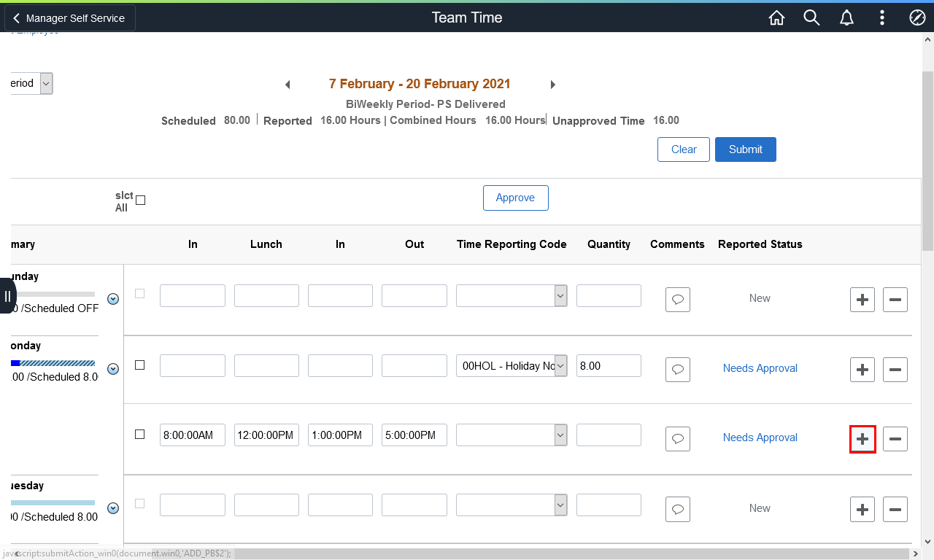The height and width of the screenshot is (560, 934).
Task: Go back to Manager Self Service
Action: [70, 18]
